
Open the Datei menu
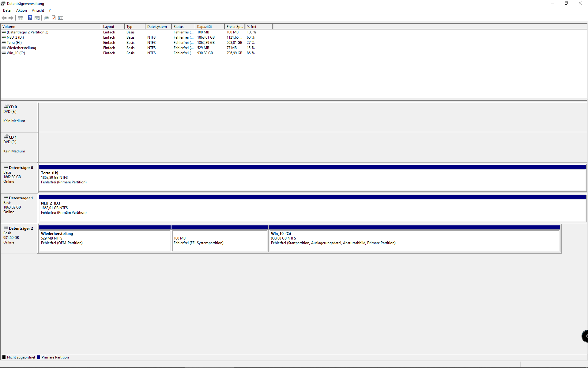(7, 10)
